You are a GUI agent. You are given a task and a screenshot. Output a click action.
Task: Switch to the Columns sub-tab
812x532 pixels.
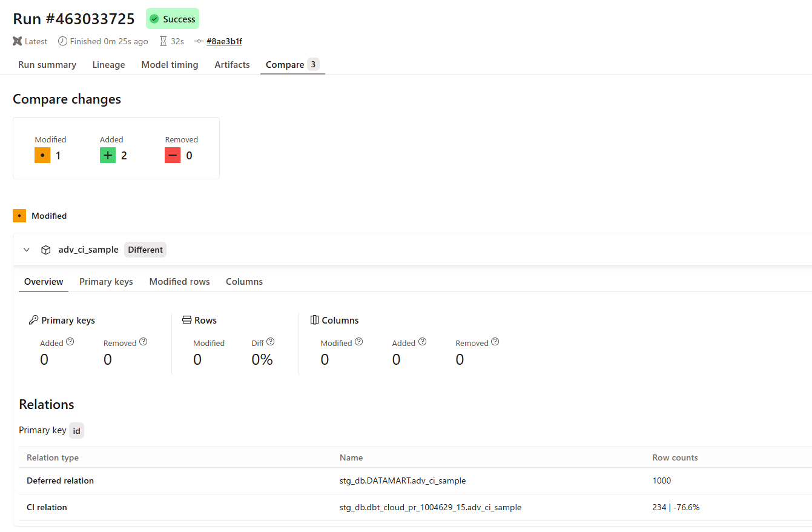(245, 282)
